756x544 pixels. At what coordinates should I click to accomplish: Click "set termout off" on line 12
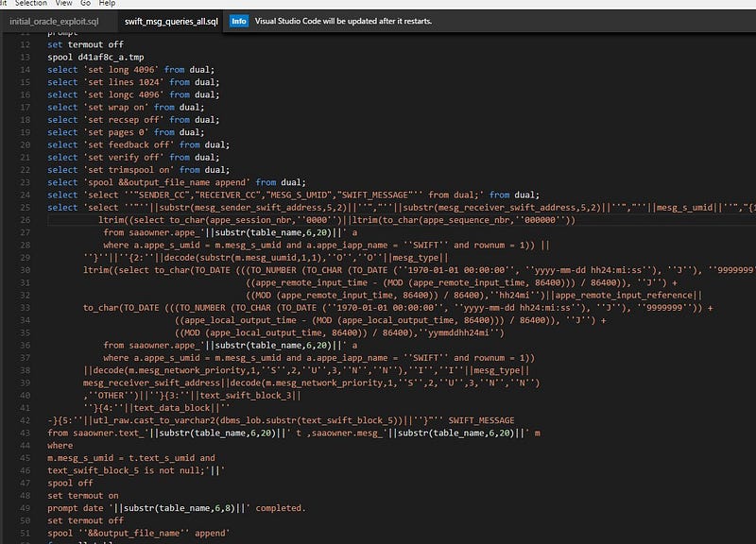pos(85,44)
